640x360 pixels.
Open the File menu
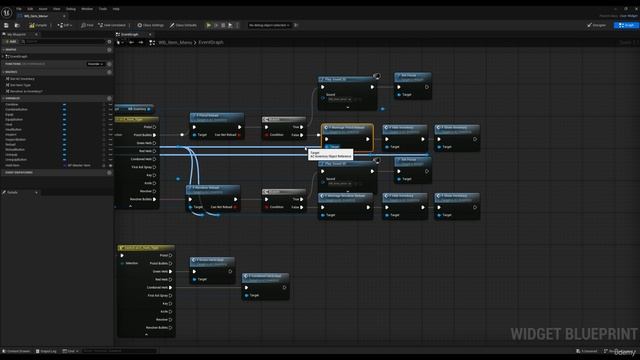[x=19, y=9]
